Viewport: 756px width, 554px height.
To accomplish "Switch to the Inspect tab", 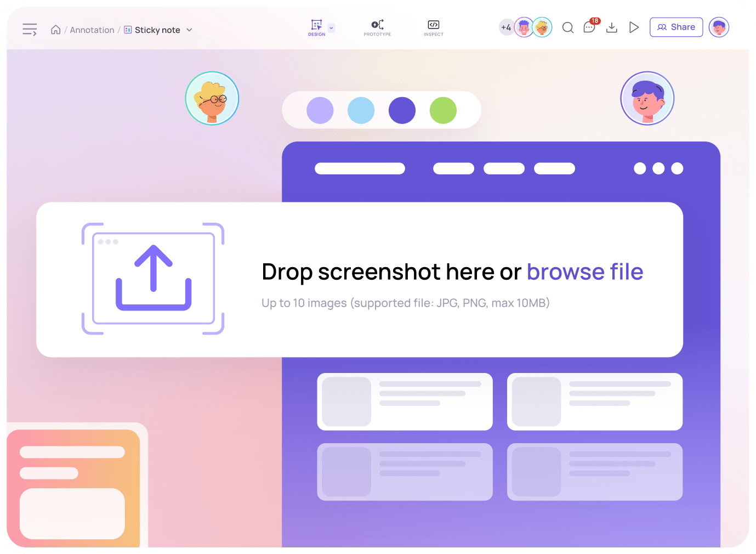I will [433, 27].
